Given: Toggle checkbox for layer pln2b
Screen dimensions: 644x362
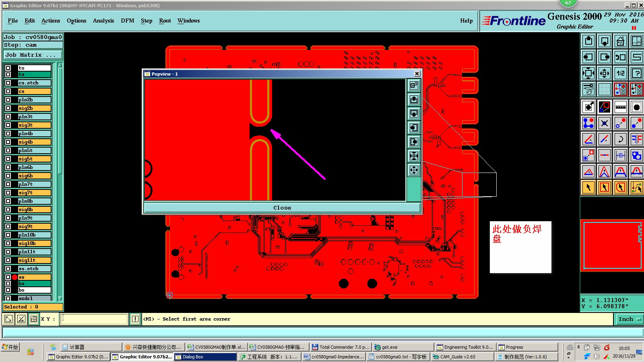Looking at the screenshot, I should pyautogui.click(x=8, y=100).
